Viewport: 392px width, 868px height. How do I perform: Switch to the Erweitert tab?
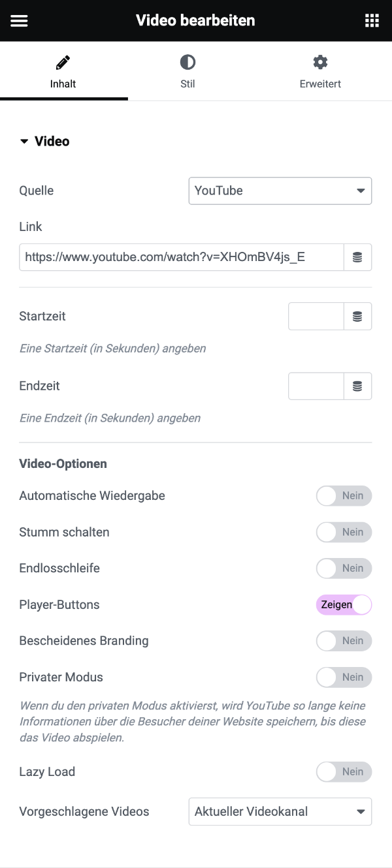click(x=320, y=71)
